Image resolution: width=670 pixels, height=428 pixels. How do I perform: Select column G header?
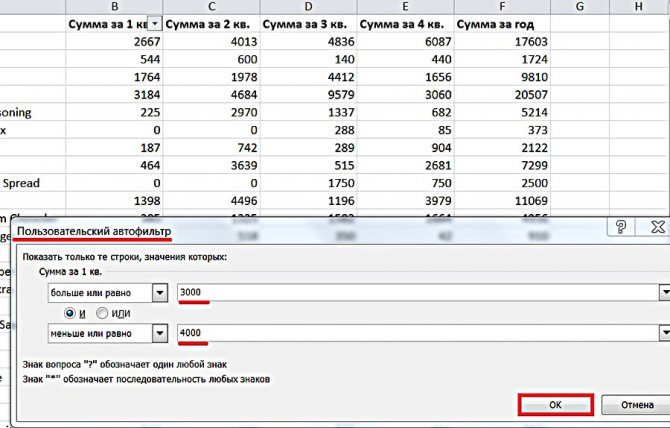(x=580, y=6)
